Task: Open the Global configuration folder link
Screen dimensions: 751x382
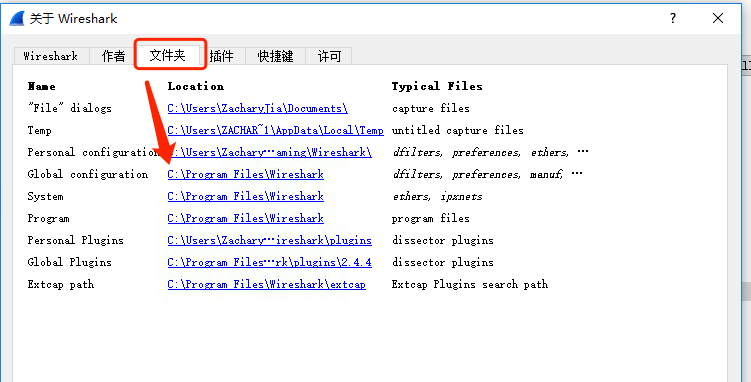Action: coord(246,174)
